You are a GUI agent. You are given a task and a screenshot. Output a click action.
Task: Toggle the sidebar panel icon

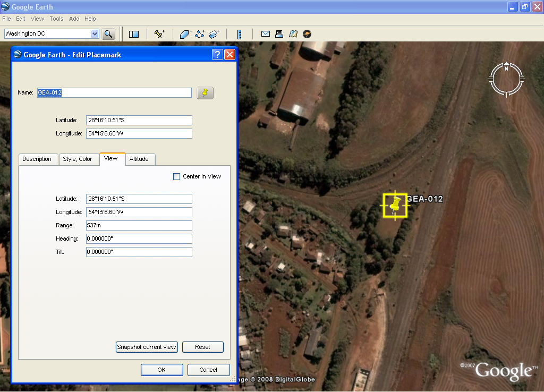(134, 34)
